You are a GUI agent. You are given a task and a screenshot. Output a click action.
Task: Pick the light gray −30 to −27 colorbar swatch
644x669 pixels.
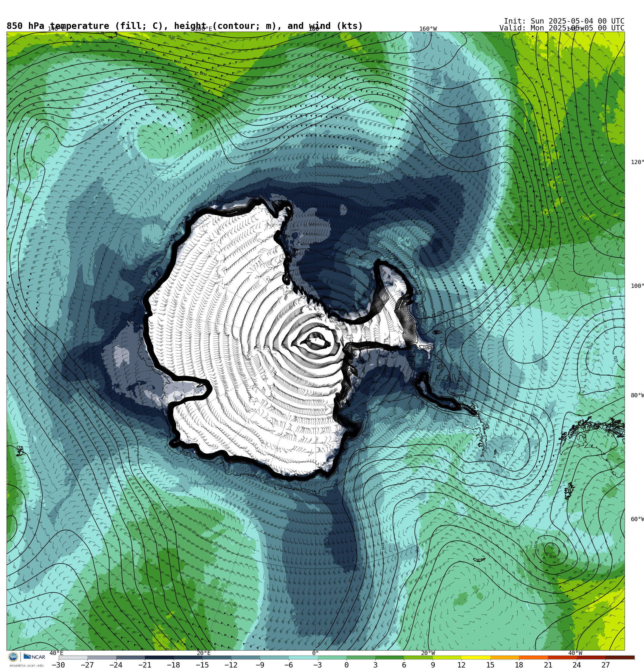tap(73, 657)
